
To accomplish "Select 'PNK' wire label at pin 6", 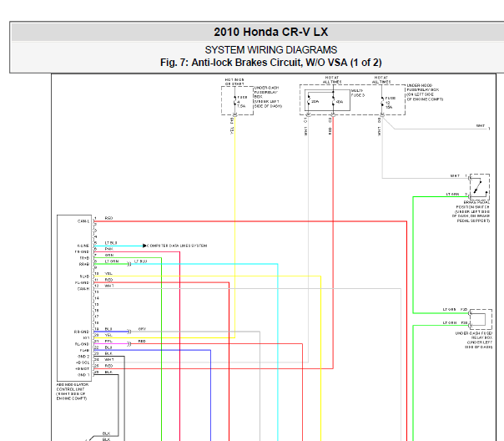I will 108,249.
